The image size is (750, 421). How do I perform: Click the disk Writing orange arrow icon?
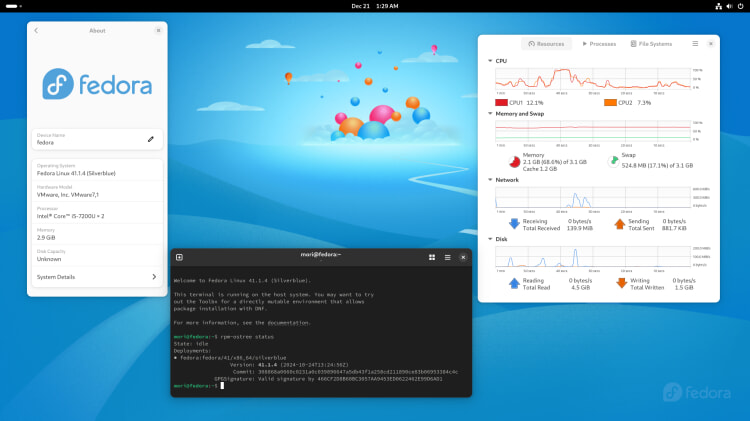pyautogui.click(x=621, y=283)
